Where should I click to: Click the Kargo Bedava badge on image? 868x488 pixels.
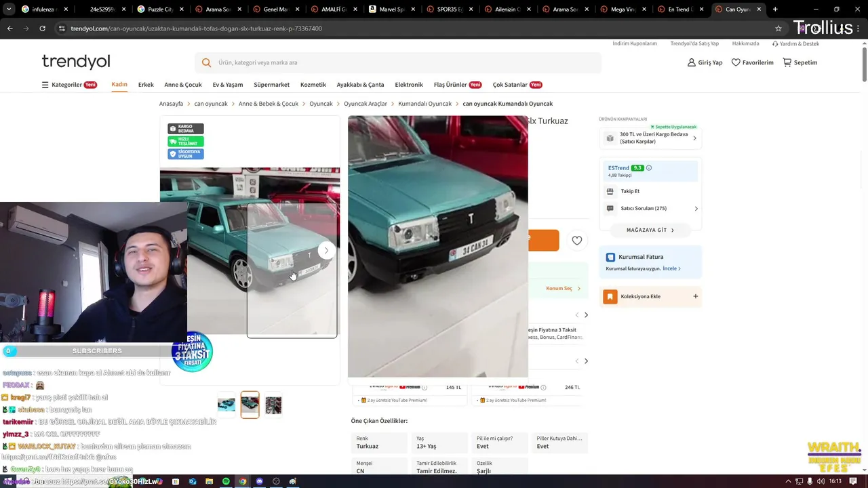(x=186, y=129)
